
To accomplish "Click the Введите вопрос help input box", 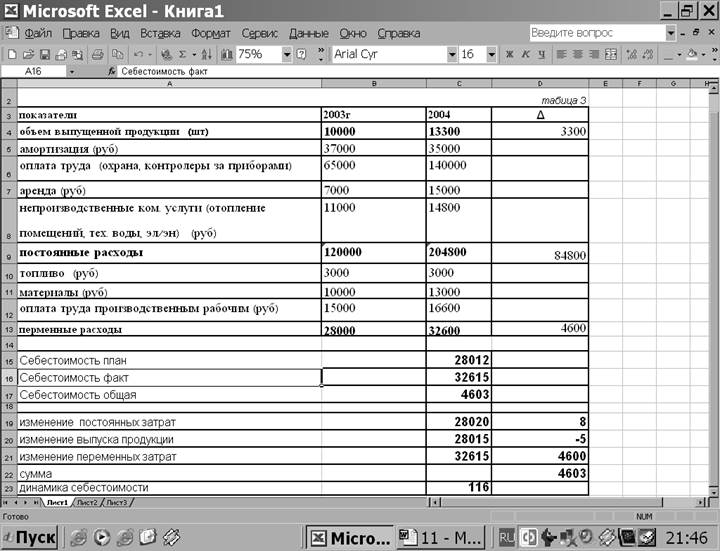I will click(595, 33).
